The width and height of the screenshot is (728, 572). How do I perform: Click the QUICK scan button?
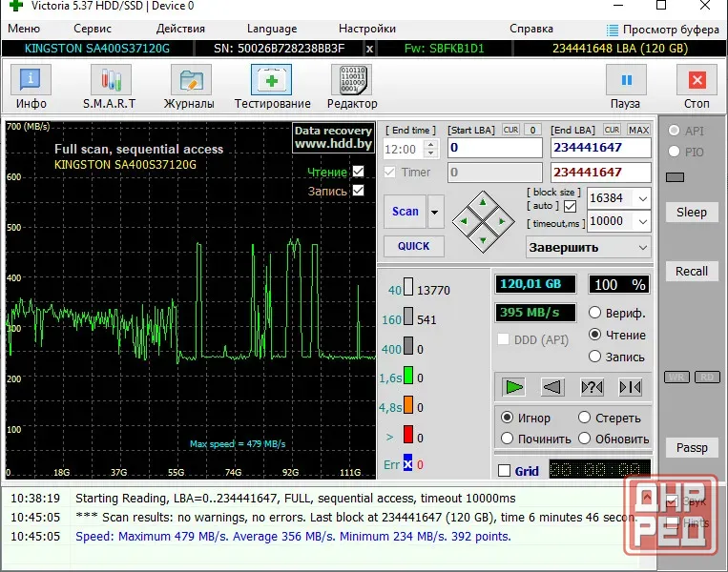[413, 246]
